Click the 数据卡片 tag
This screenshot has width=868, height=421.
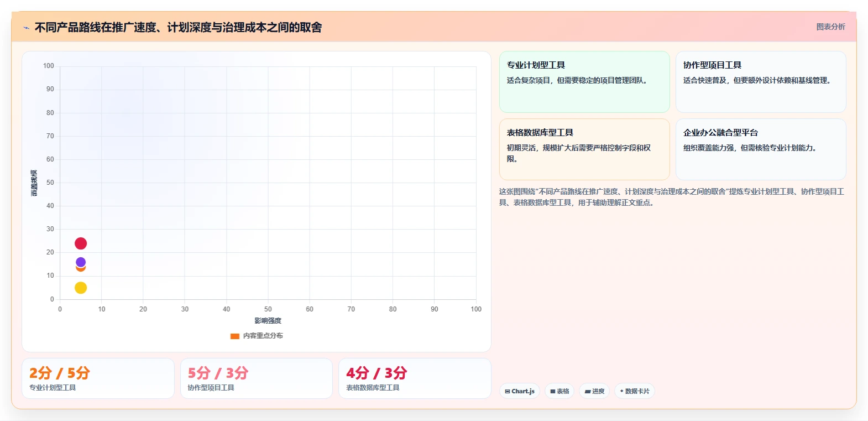coord(635,391)
